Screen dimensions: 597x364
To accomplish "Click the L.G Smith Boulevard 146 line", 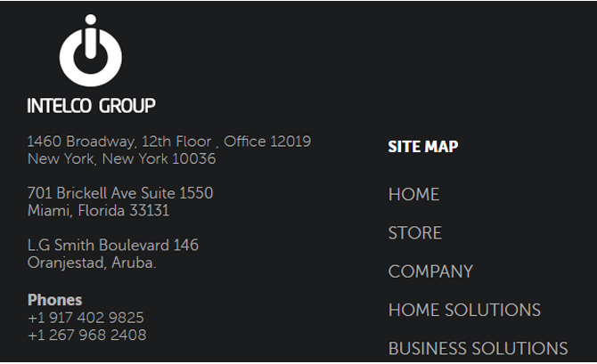I will [x=112, y=245].
